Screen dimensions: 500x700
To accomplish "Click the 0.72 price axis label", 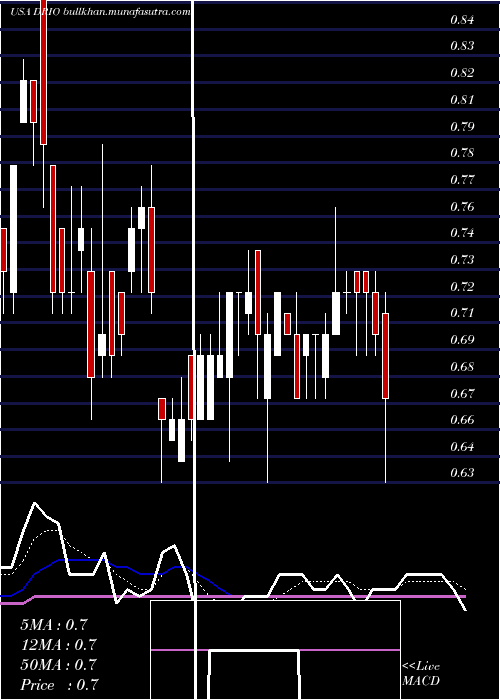I will 462,286.
